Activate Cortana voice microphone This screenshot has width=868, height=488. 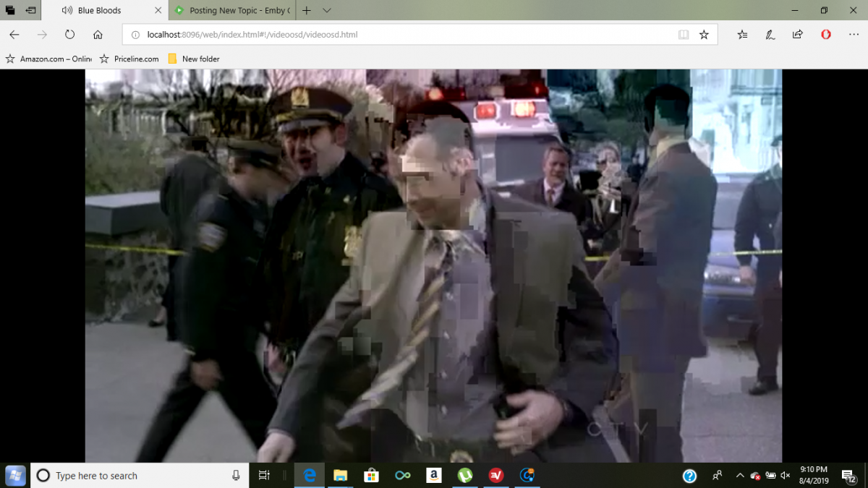pyautogui.click(x=236, y=475)
